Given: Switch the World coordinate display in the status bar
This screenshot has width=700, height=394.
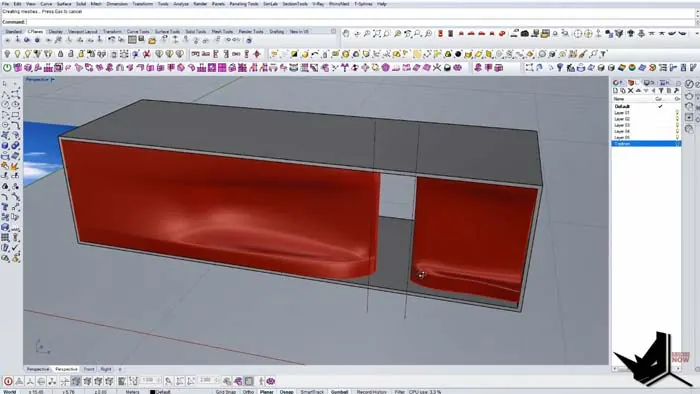Looking at the screenshot, I should [9, 392].
